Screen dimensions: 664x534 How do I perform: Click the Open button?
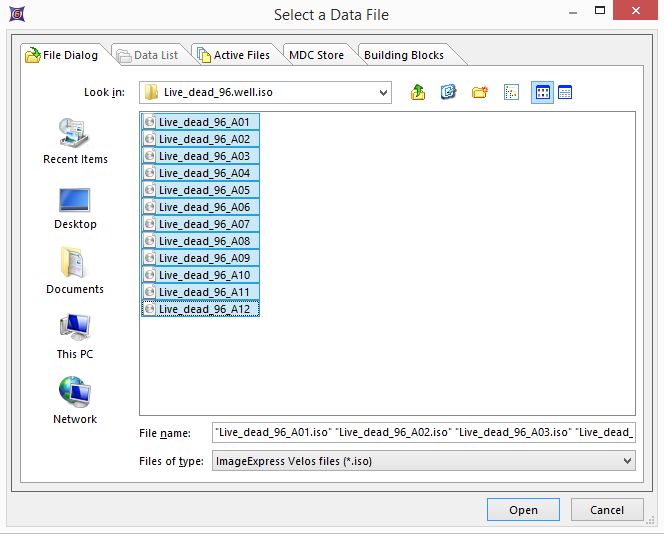pyautogui.click(x=523, y=509)
